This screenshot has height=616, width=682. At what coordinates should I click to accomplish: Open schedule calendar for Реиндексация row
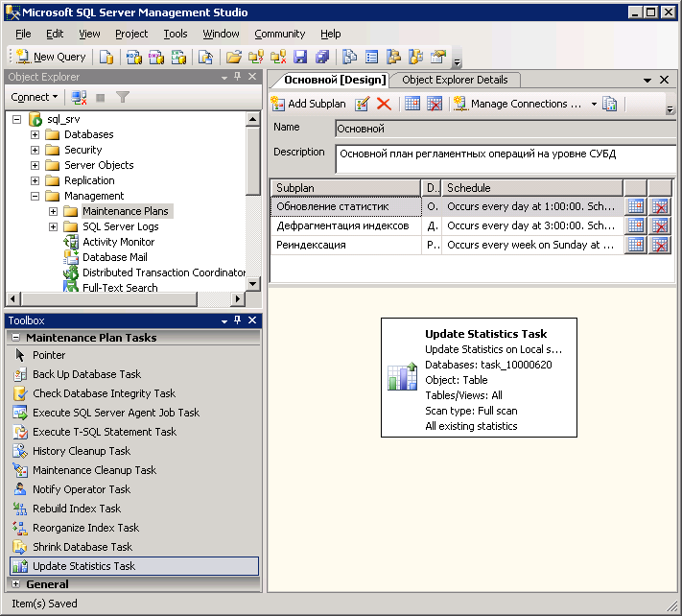pos(635,245)
